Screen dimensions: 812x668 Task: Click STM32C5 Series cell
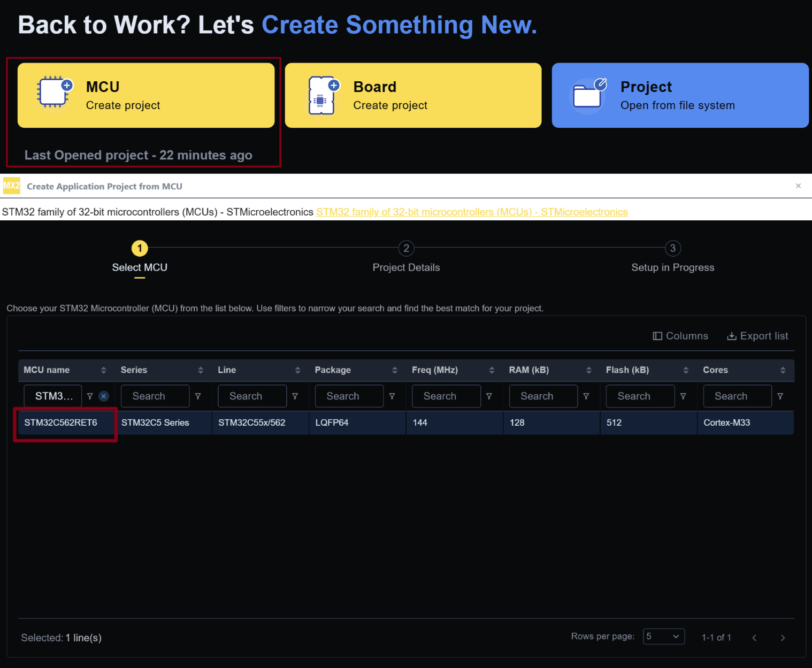coord(164,423)
